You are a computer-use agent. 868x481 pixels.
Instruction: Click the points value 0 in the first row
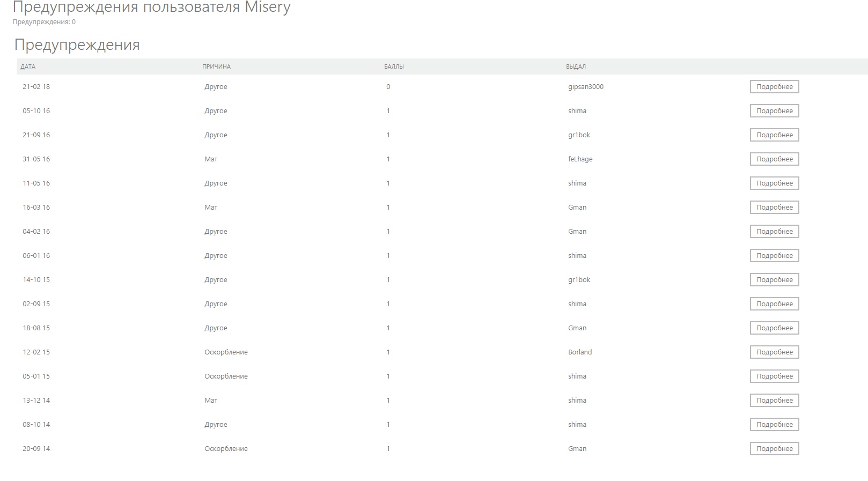pos(388,87)
